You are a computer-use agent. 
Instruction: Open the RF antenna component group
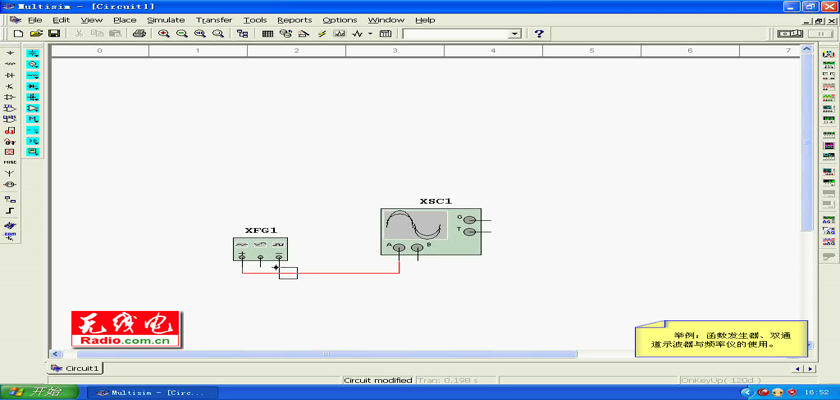pos(10,173)
